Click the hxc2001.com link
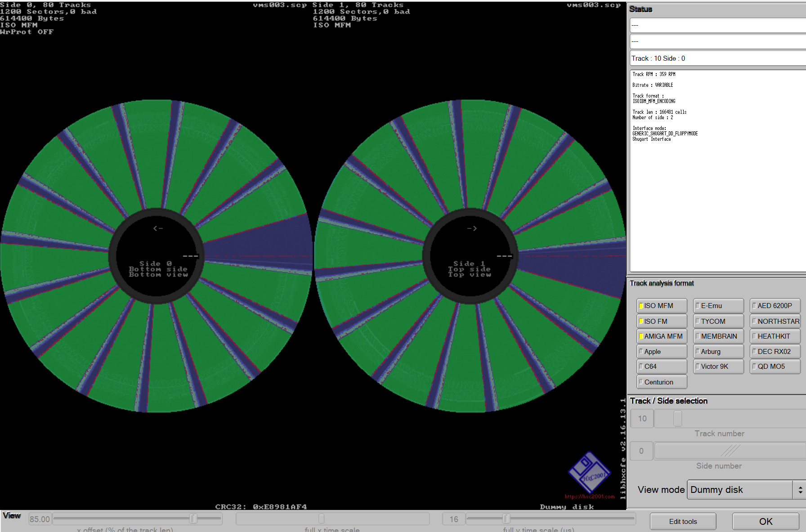This screenshot has width=806, height=532. click(x=589, y=496)
